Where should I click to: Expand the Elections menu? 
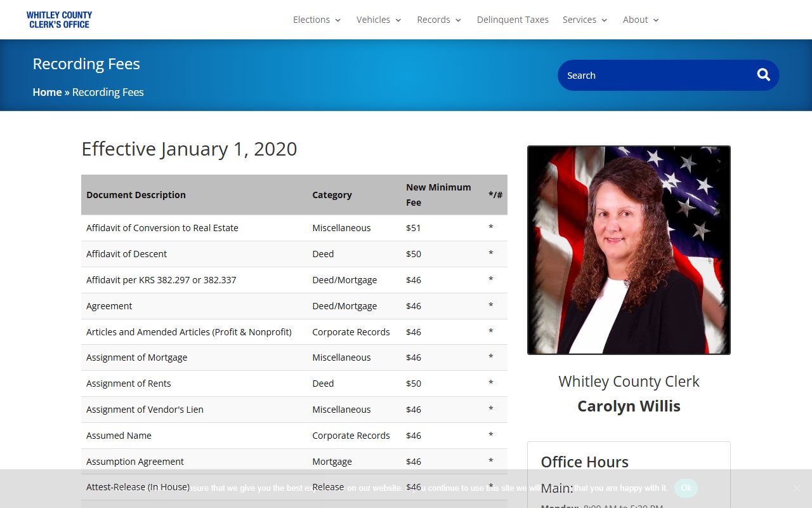point(317,20)
